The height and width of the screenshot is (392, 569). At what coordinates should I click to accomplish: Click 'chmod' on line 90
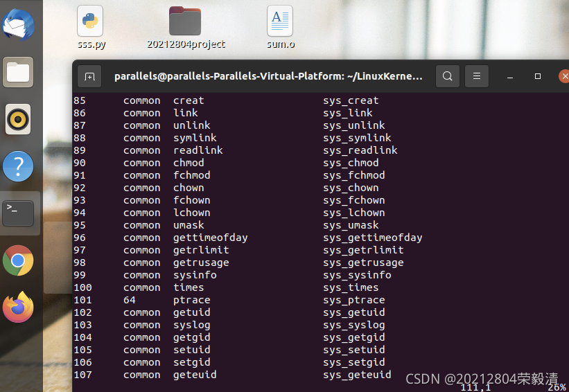pyautogui.click(x=189, y=163)
